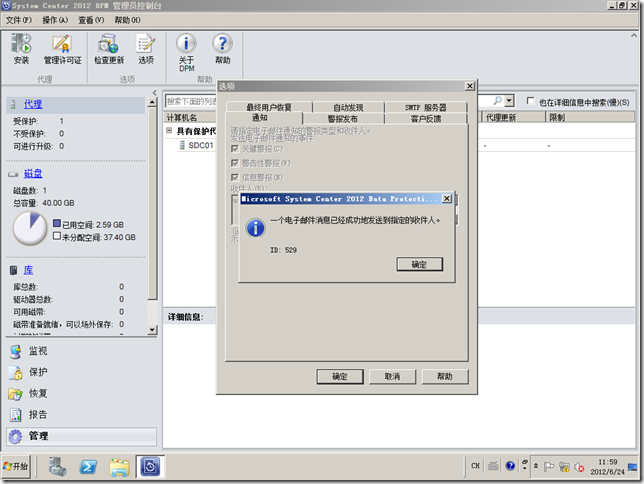The height and width of the screenshot is (484, 644).
Task: Click the taskbar clock
Action: coord(607,467)
